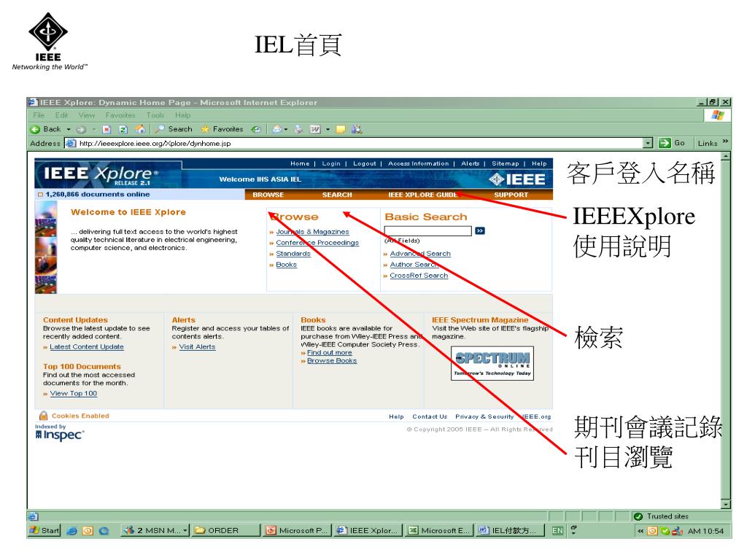Viewport: 747px width, 560px height.
Task: Open the Edit menu
Action: pos(61,115)
